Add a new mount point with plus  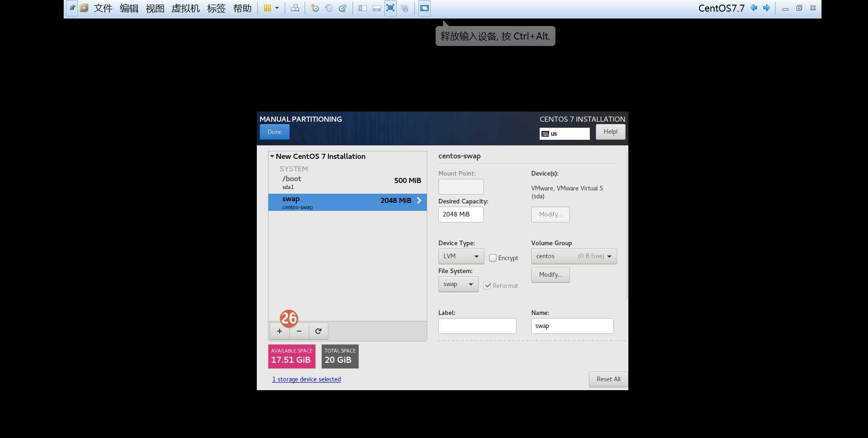(280, 331)
